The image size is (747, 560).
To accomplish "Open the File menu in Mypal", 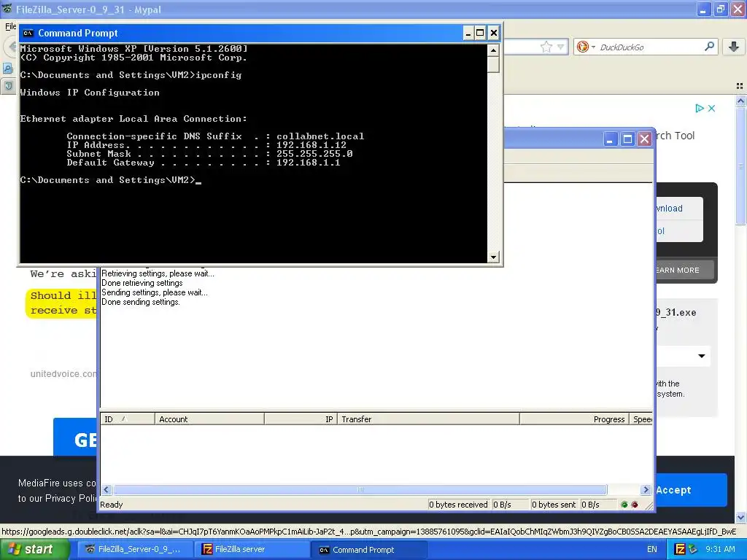I will click(10, 26).
